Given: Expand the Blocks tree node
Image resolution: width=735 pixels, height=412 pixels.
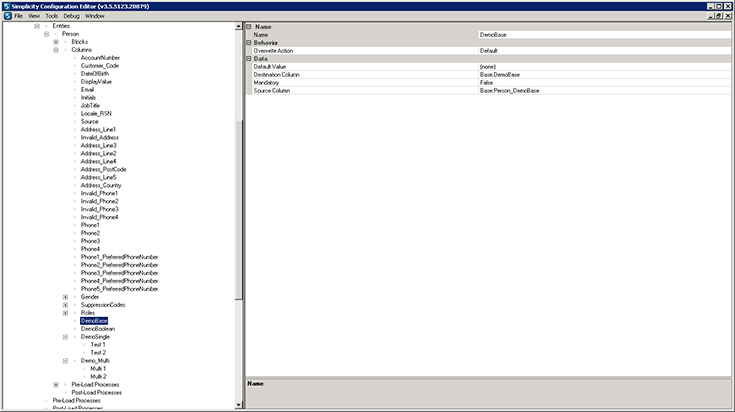Looking at the screenshot, I should (x=56, y=42).
